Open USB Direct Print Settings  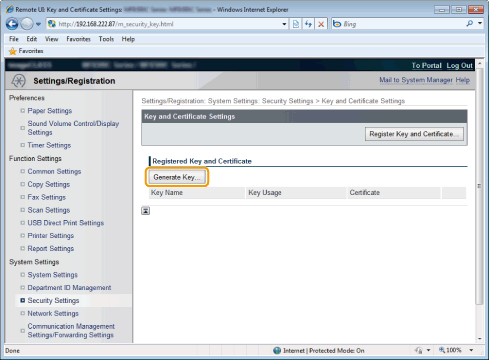66,223
